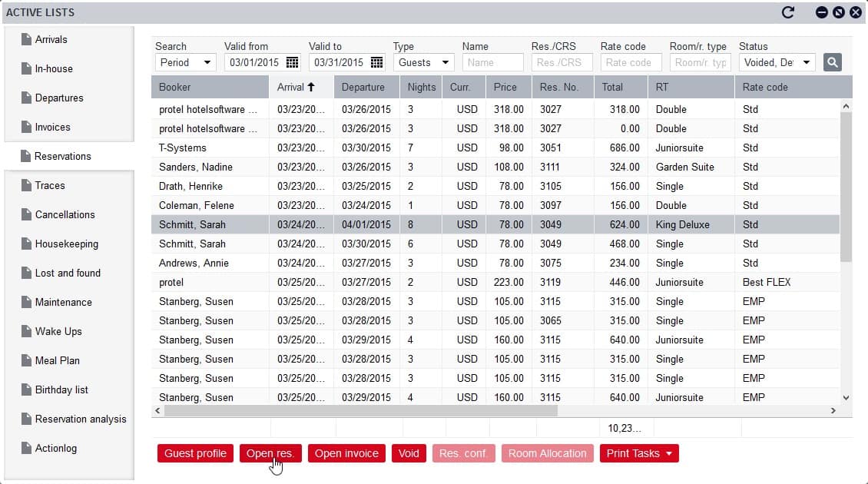Image resolution: width=868 pixels, height=484 pixels.
Task: Click the Arrival column sort arrow
Action: pyautogui.click(x=311, y=87)
